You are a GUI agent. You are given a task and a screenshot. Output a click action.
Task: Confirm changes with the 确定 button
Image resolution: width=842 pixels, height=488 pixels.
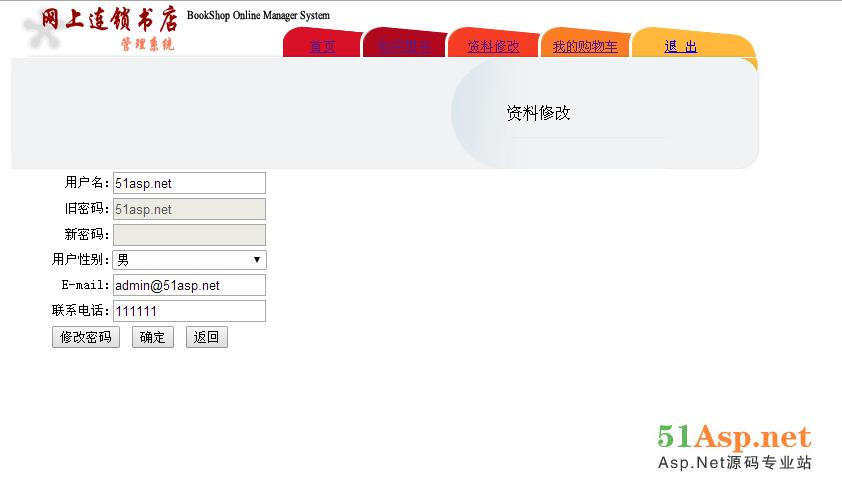[153, 337]
